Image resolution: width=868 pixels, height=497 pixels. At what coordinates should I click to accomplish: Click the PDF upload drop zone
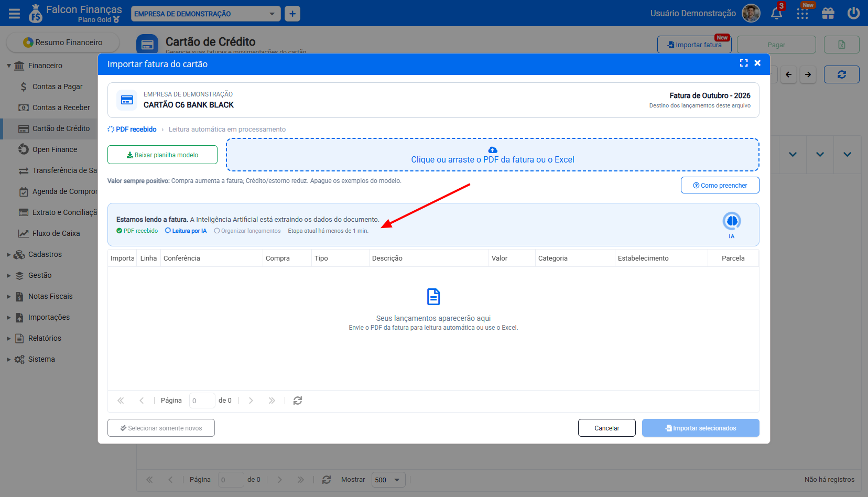tap(493, 155)
